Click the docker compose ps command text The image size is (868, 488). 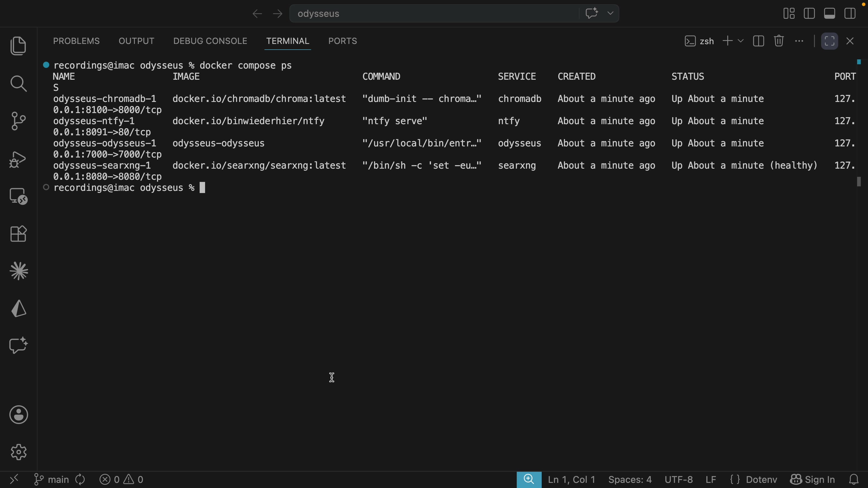coord(246,65)
